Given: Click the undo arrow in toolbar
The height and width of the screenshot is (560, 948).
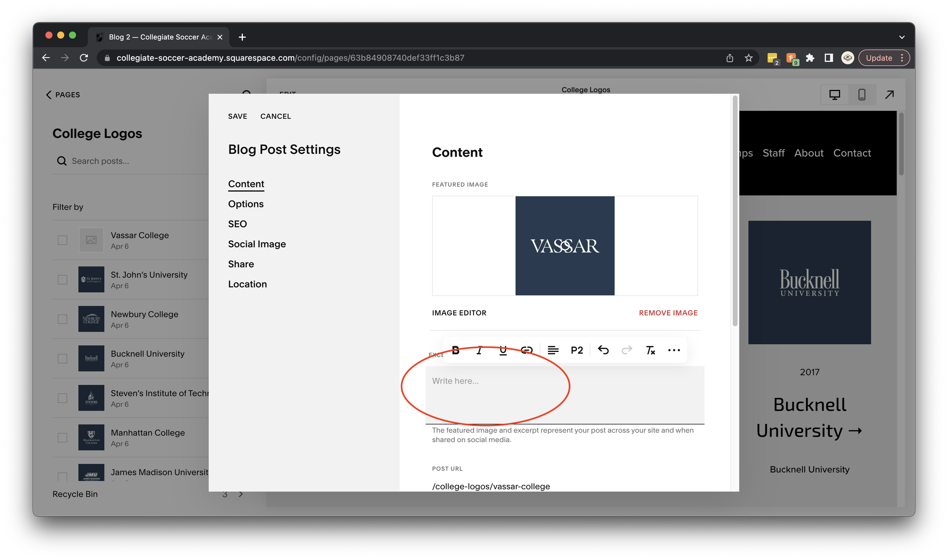Looking at the screenshot, I should pyautogui.click(x=603, y=350).
